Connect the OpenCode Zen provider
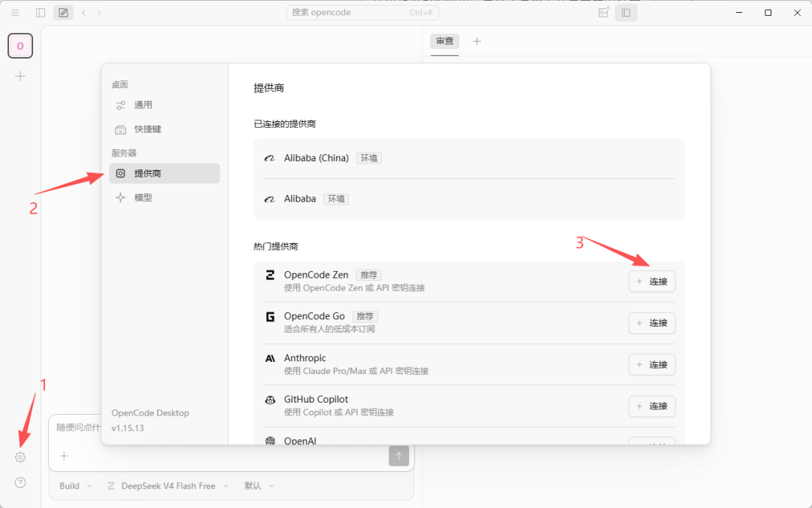Viewport: 812px width, 508px height. (x=652, y=281)
